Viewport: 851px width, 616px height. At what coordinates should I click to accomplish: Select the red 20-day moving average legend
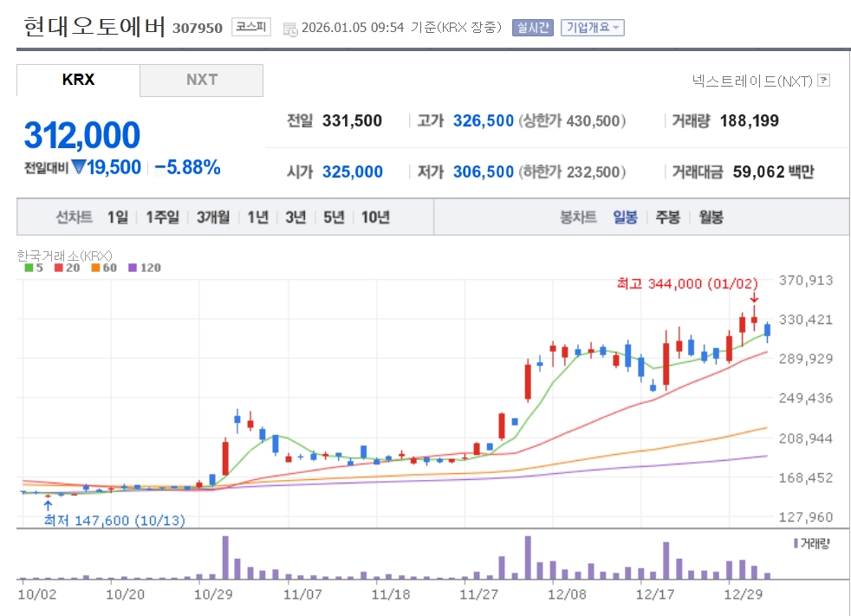tap(67, 268)
